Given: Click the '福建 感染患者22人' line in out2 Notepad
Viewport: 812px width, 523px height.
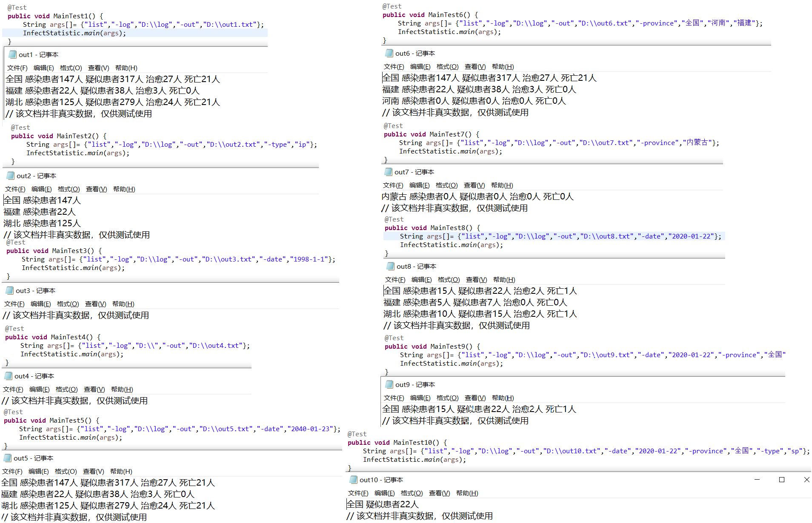Looking at the screenshot, I should [40, 212].
